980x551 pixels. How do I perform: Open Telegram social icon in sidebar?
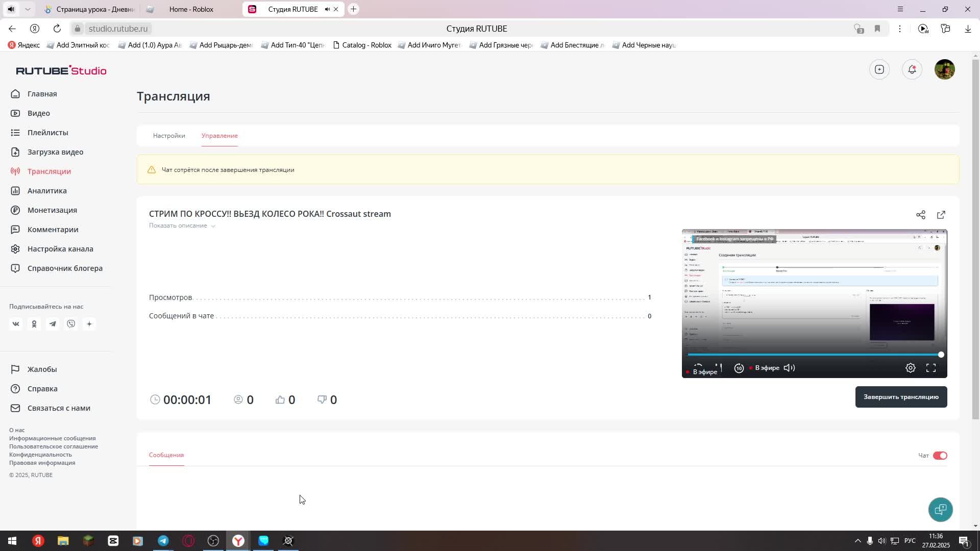tap(53, 324)
